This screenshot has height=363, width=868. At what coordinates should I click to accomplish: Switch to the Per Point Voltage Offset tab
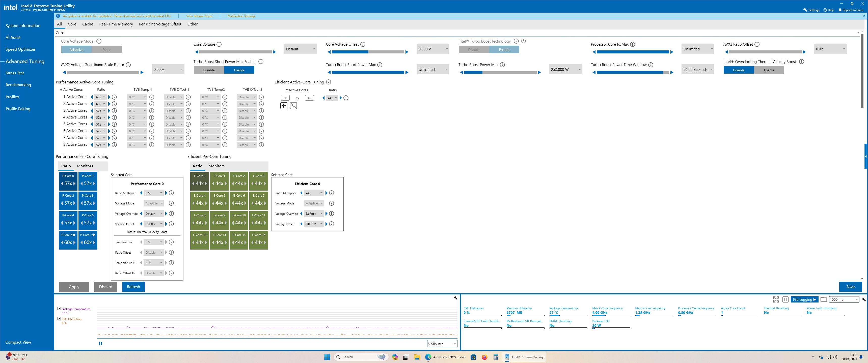(x=160, y=24)
